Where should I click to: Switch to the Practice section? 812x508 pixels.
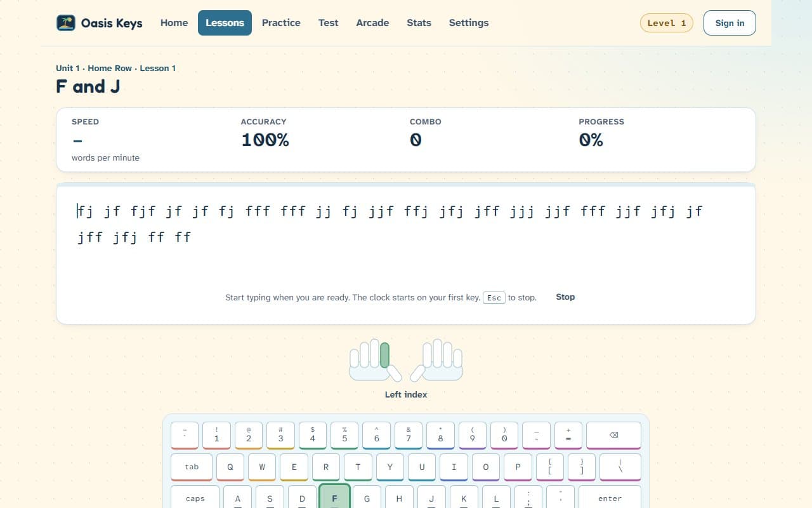(x=281, y=23)
